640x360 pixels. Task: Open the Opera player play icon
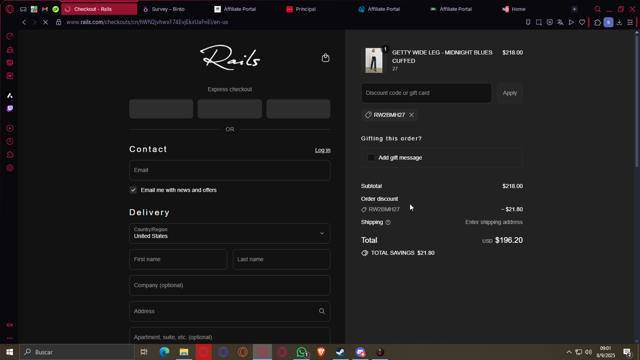571,22
